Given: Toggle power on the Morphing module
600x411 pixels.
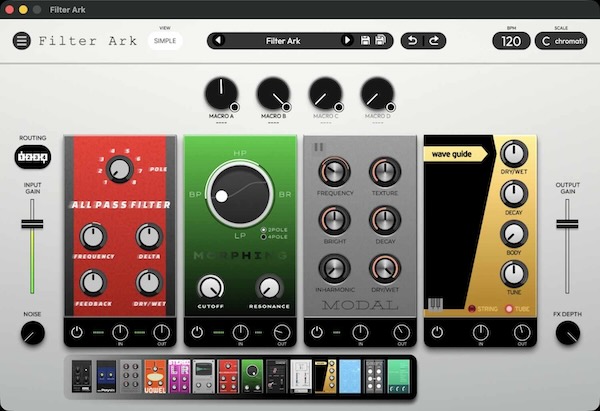Looking at the screenshot, I should coord(197,332).
